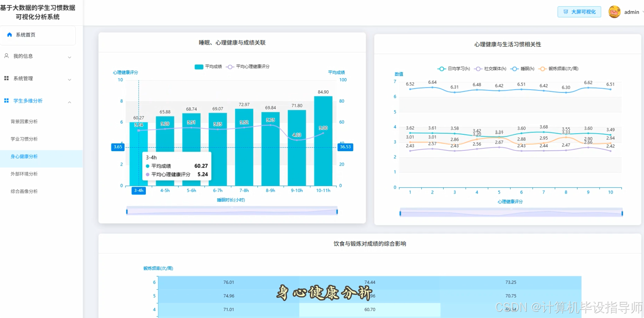
Task: Click the monitor icon in 大屏可视化 button
Action: tap(566, 11)
